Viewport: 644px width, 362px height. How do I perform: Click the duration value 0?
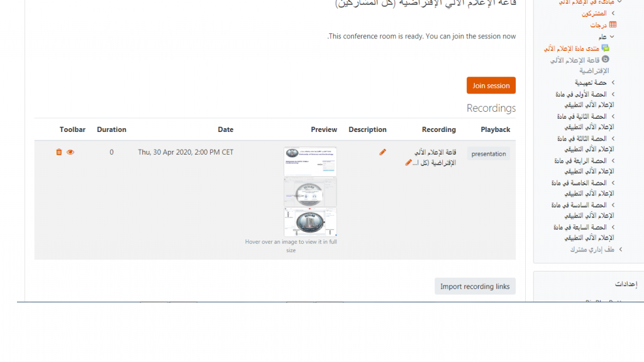[111, 152]
